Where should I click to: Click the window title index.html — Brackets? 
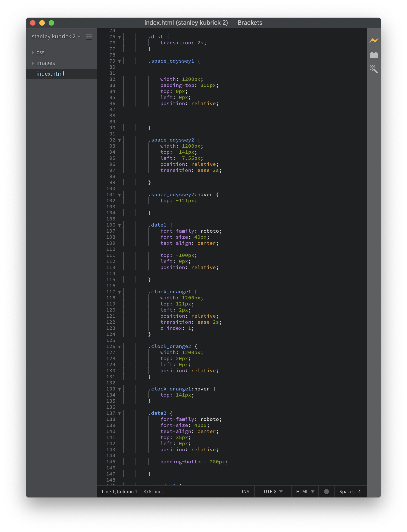coord(203,23)
